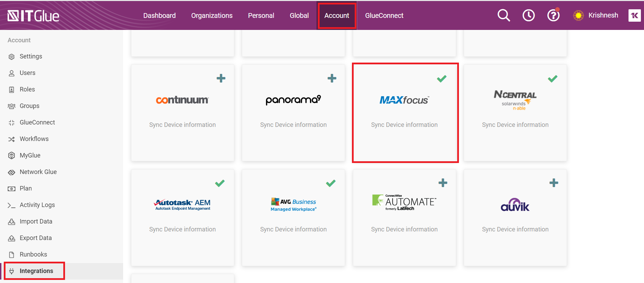Click Sync Device information under Continuum

182,125
